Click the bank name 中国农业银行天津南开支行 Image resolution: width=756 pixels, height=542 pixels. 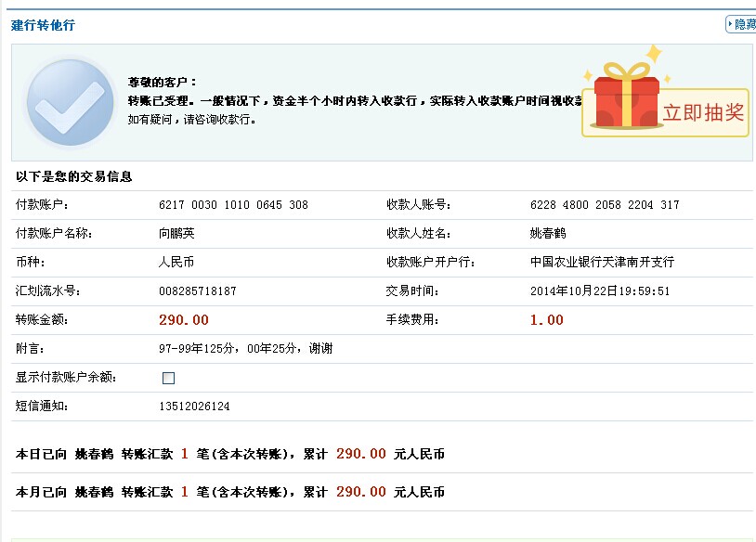click(602, 263)
